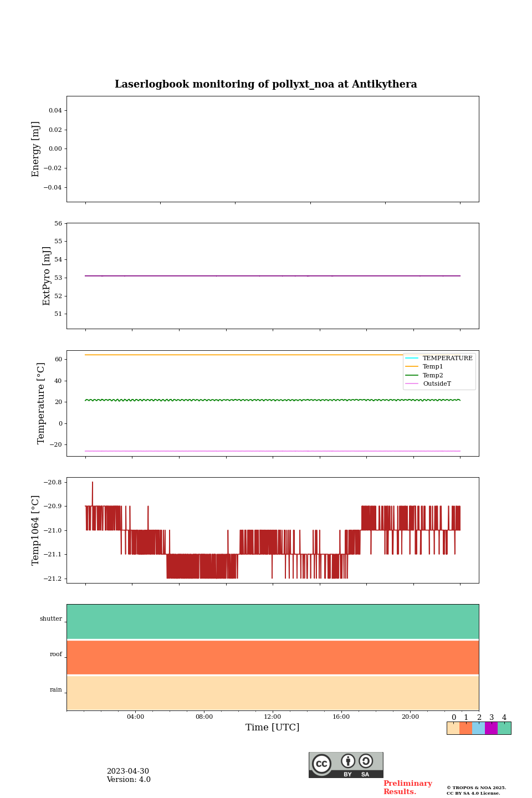The image size is (532, 798).
Task: Click the TEMPERATURE legend entry
Action: point(439,358)
